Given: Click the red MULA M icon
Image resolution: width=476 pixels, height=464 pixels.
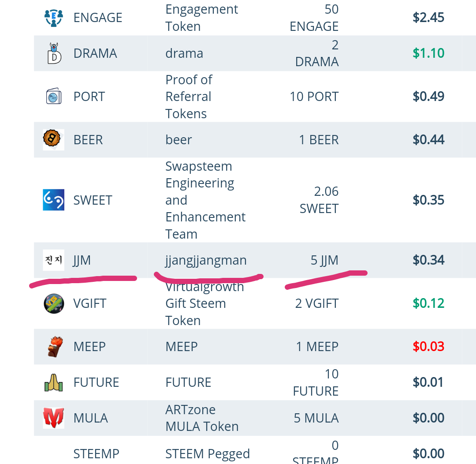Looking at the screenshot, I should click(53, 418).
